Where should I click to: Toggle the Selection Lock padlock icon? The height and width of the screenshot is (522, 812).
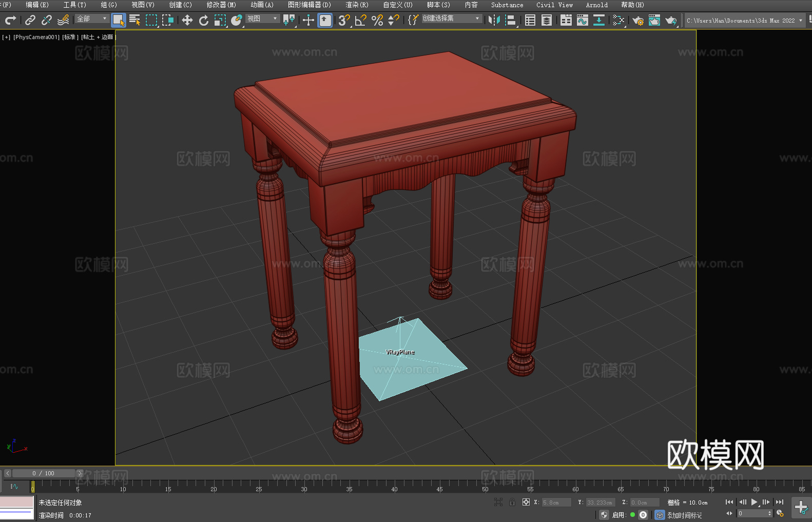coord(512,502)
